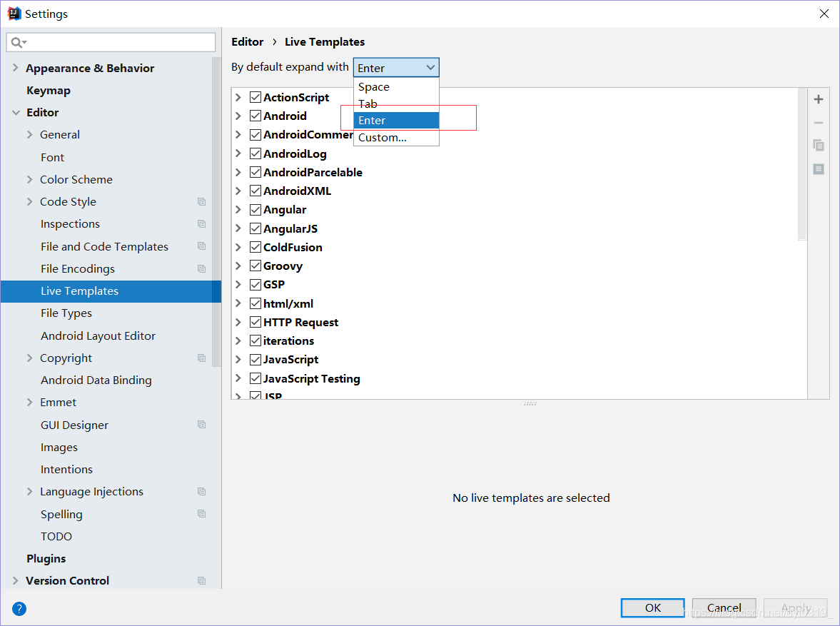Open the Intentions settings page
This screenshot has height=626, width=840.
click(66, 470)
